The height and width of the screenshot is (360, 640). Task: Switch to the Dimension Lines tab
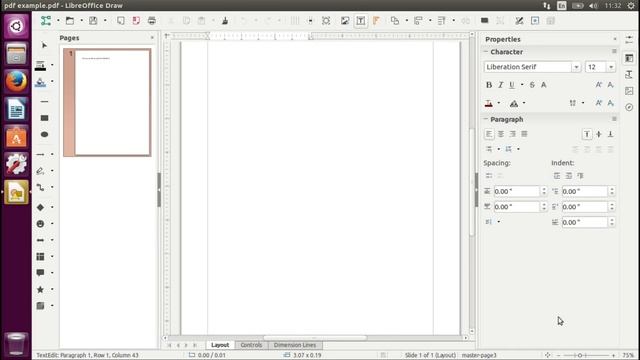click(x=295, y=345)
